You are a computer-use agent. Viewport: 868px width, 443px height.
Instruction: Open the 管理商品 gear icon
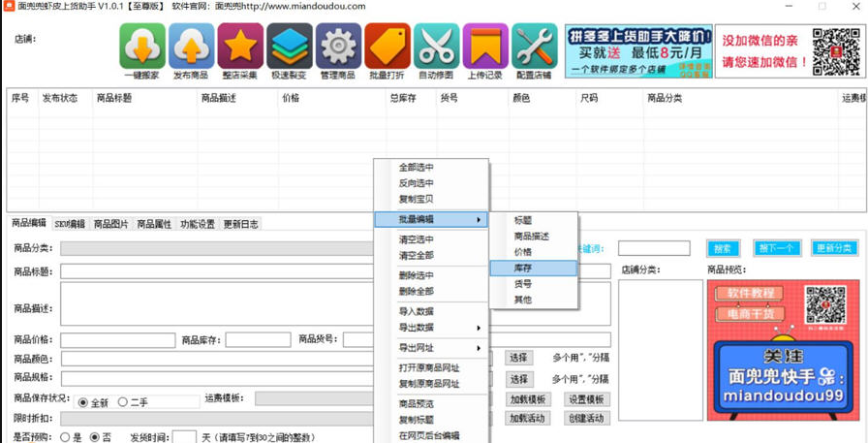(338, 46)
